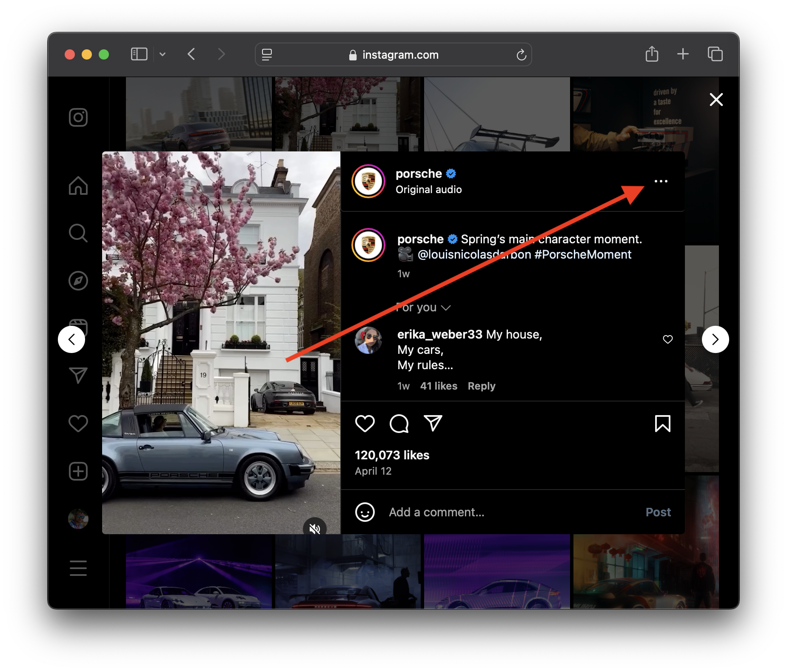Show Safari tab overview
Screen dimensions: 787x672
(715, 54)
